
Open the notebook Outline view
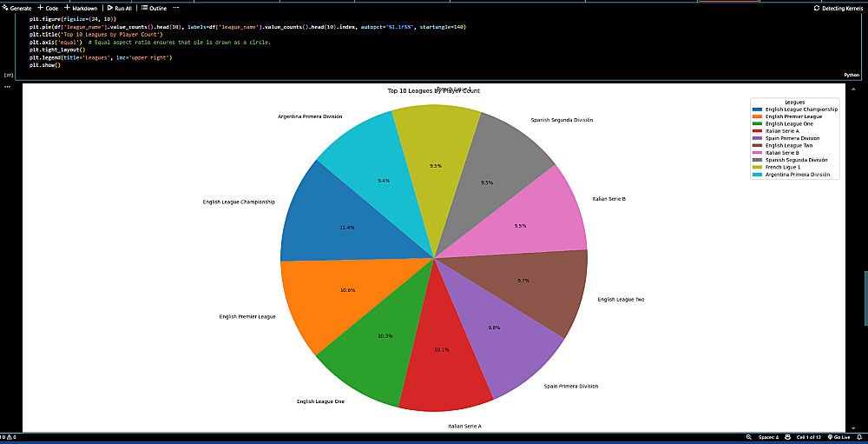tap(154, 9)
